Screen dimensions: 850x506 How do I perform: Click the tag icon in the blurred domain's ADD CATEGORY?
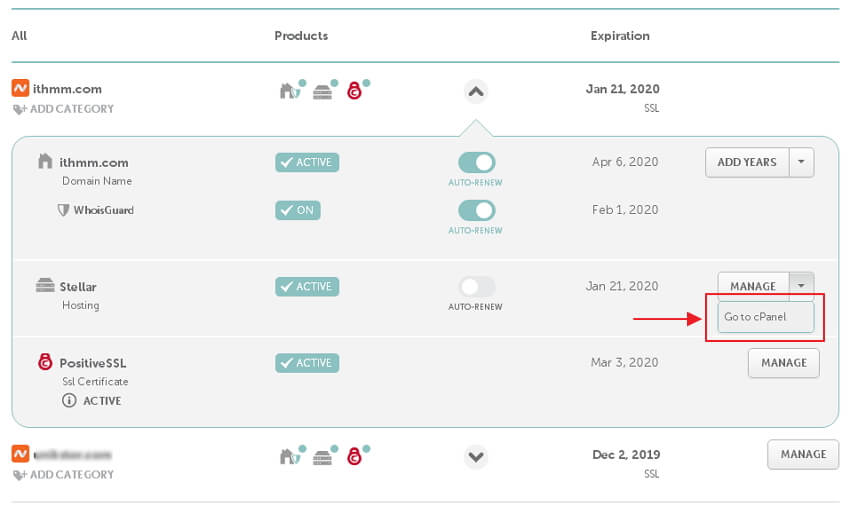click(20, 475)
